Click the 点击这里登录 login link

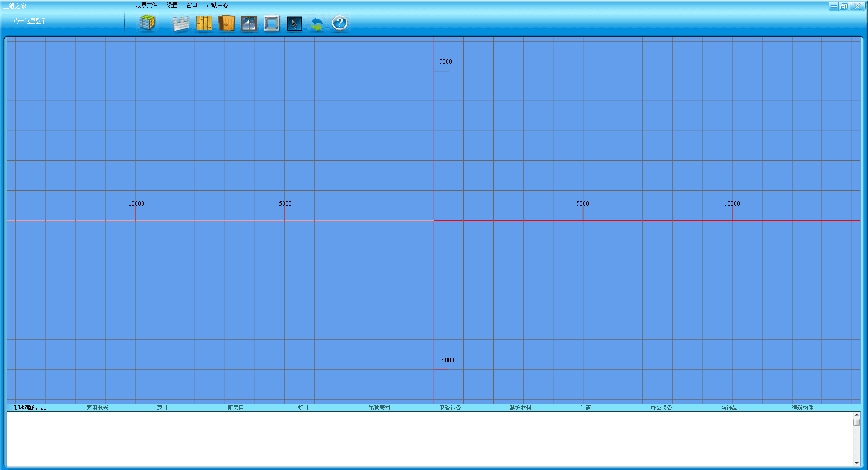coord(30,21)
